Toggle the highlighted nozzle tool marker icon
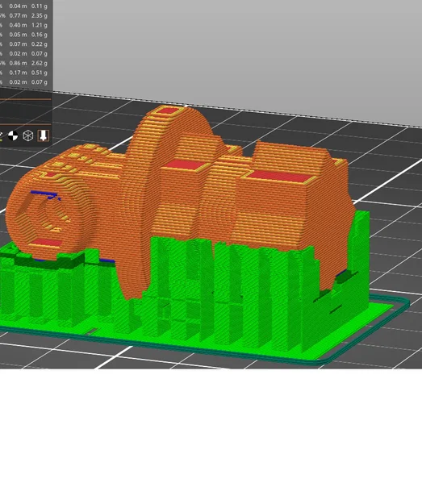The height and width of the screenshot is (504, 422). [x=43, y=135]
